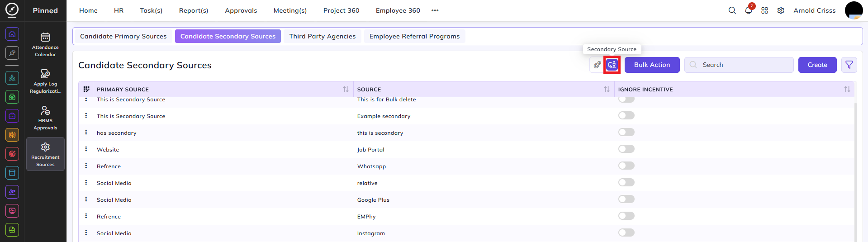
Task: Open the purple home icon in sidebar
Action: tap(12, 34)
